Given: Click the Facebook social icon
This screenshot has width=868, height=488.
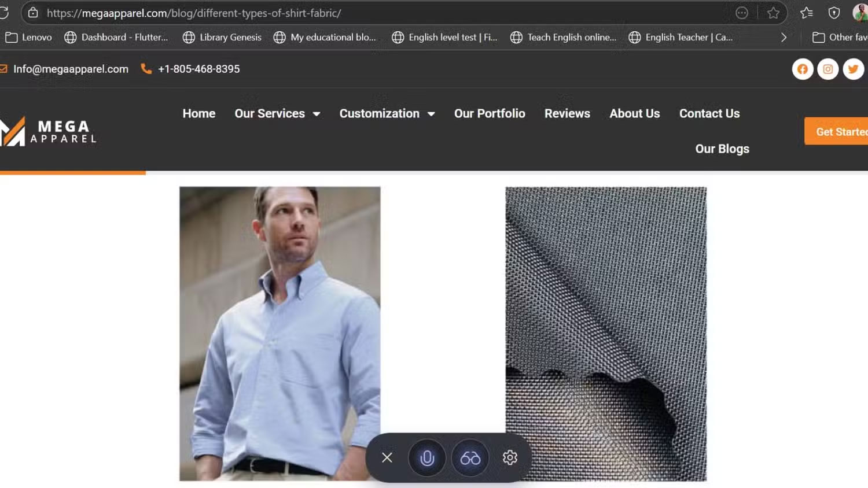Looking at the screenshot, I should pyautogui.click(x=802, y=69).
